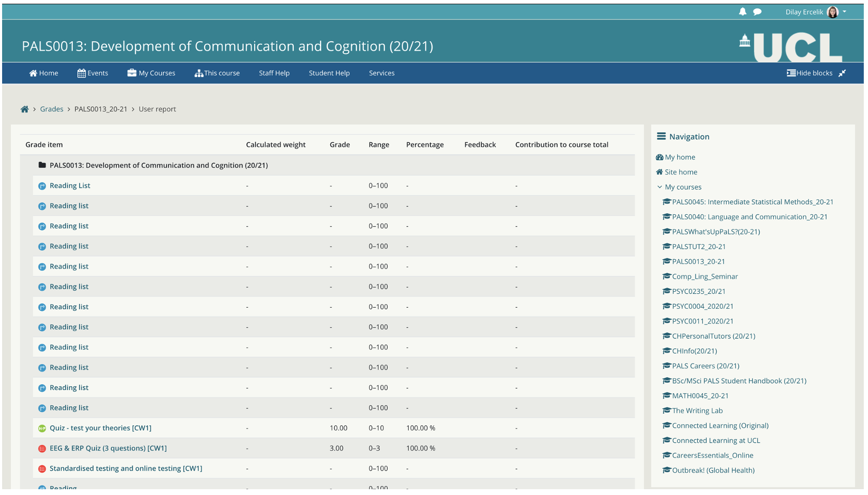Open The Writing Lab course
This screenshot has width=868, height=495.
pyautogui.click(x=698, y=411)
